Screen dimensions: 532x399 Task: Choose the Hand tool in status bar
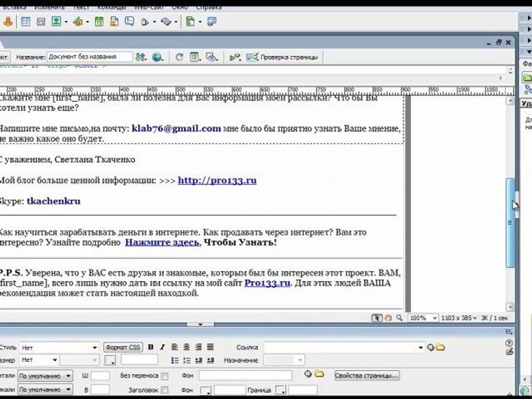coord(388,318)
